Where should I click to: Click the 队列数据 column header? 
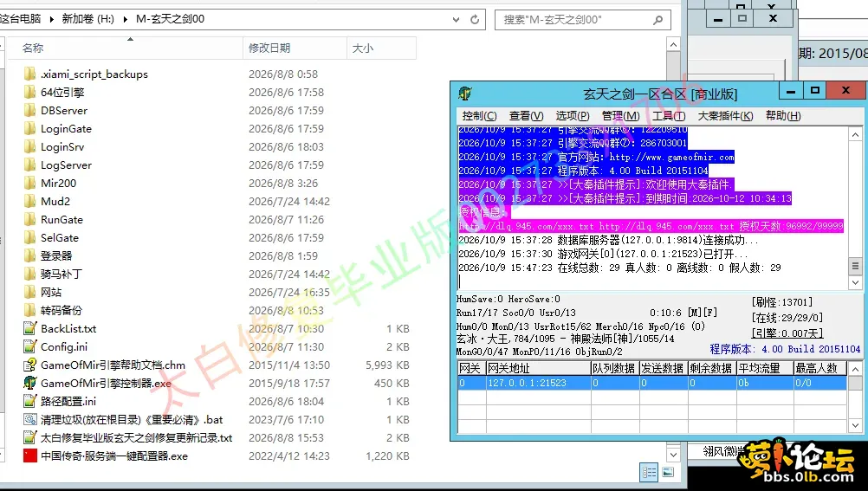point(614,368)
